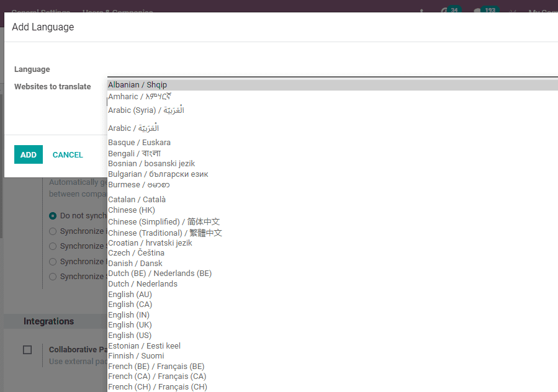Select Burmese language option
This screenshot has height=392, width=558.
pyautogui.click(x=333, y=185)
